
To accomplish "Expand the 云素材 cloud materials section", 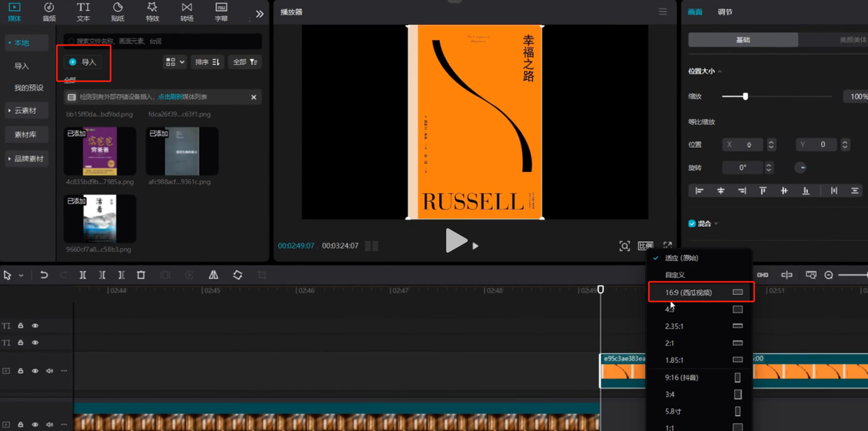I will click(25, 110).
